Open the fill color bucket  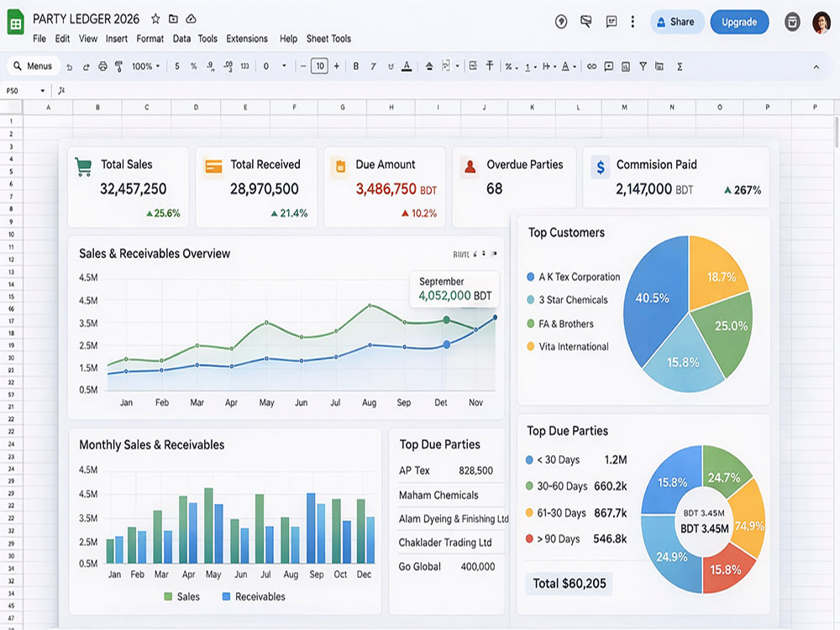click(x=429, y=66)
